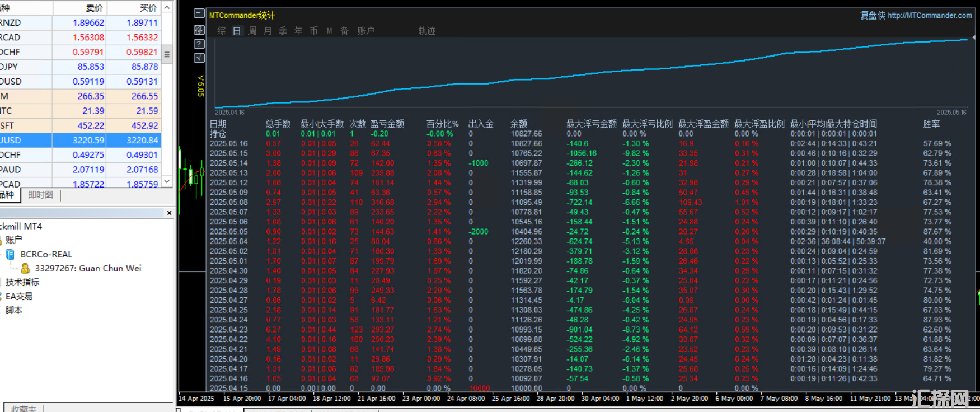Switch to the 周 weekly tab
Viewport: 980px width, 412px height.
point(252,31)
